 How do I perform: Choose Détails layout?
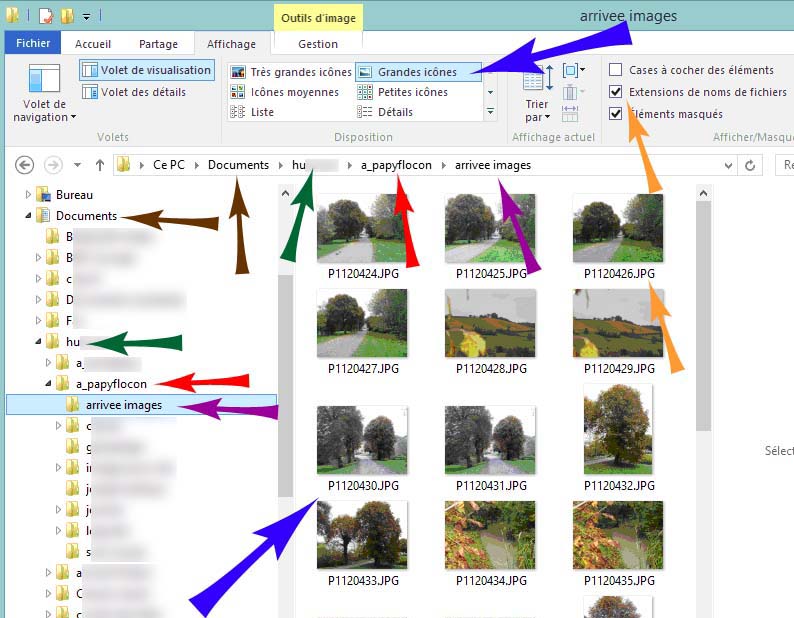tap(385, 112)
